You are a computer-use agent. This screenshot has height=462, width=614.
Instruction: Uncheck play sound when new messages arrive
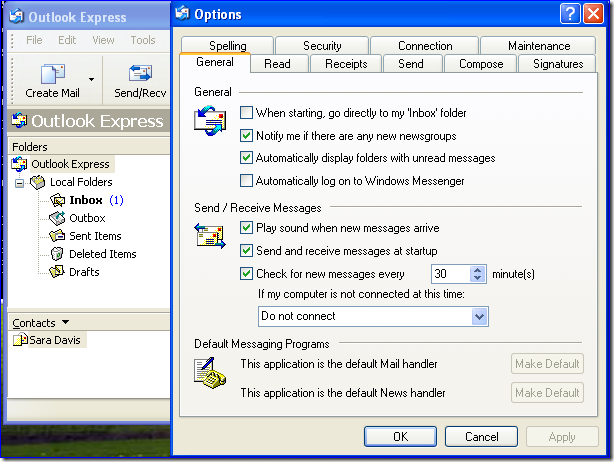click(x=246, y=227)
